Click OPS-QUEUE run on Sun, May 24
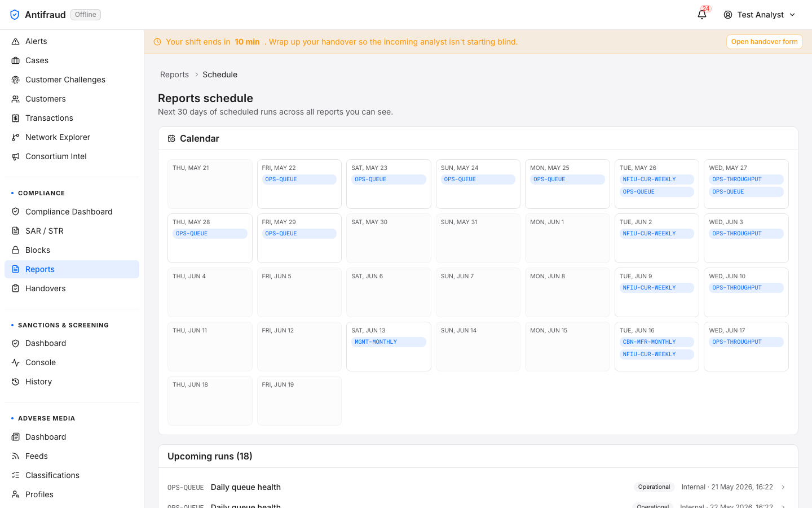This screenshot has height=508, width=812. point(478,179)
